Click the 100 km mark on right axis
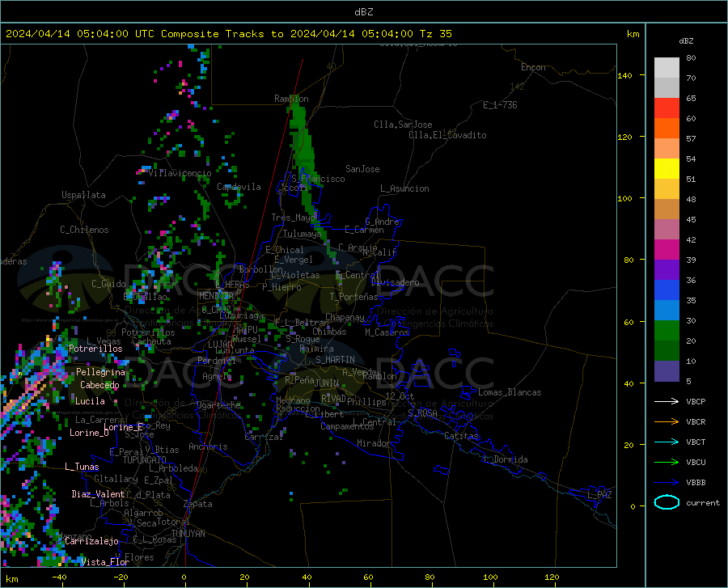This screenshot has height=588, width=728. pos(624,199)
